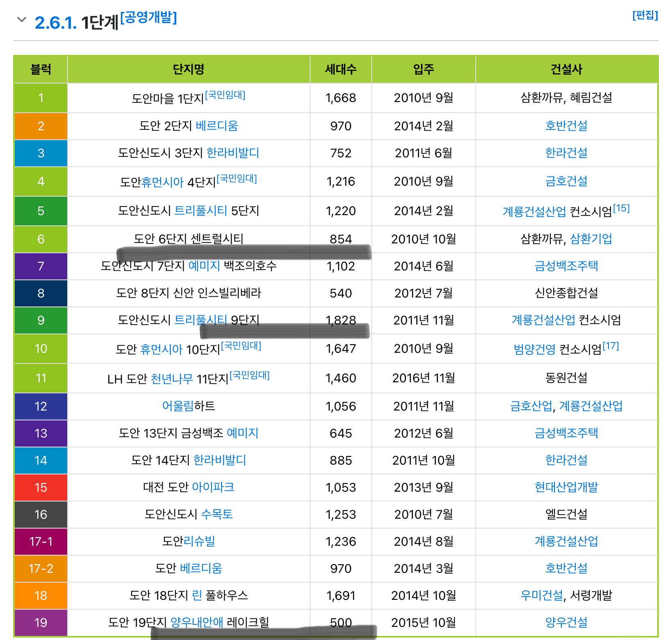This screenshot has height=640, width=672.
Task: Open 휴먼시아 link in 4단지 row
Action: point(162,182)
